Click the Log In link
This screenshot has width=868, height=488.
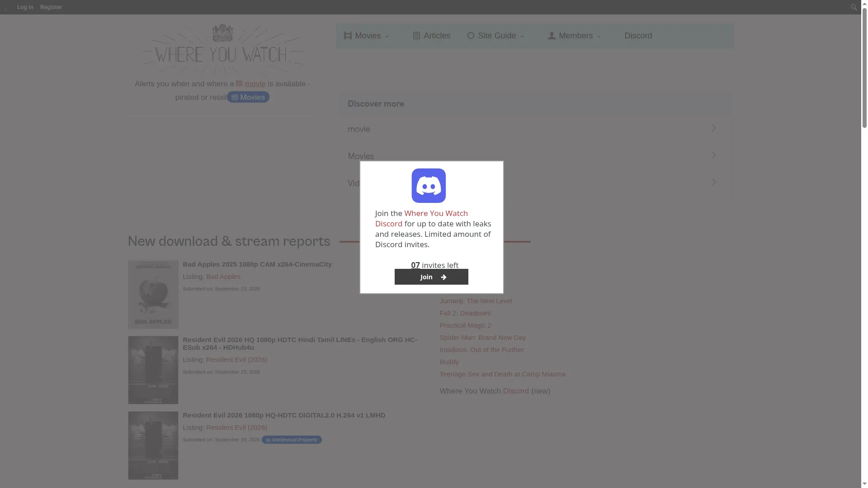[25, 7]
